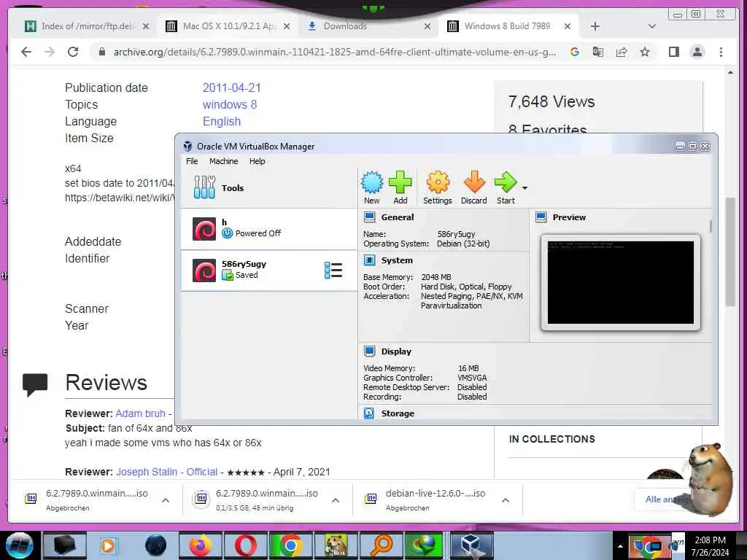Screen dimensions: 747x560
Task: Select the virtual machine named h
Action: tap(268, 228)
